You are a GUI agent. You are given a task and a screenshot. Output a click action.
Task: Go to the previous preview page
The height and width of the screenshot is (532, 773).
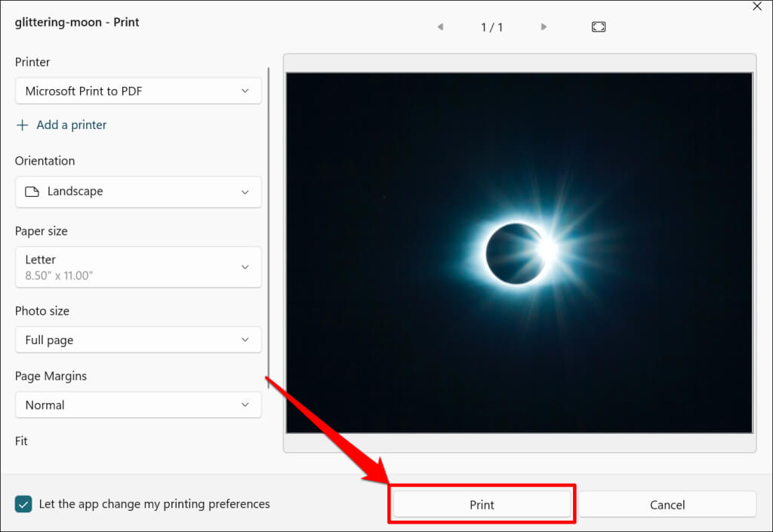440,27
